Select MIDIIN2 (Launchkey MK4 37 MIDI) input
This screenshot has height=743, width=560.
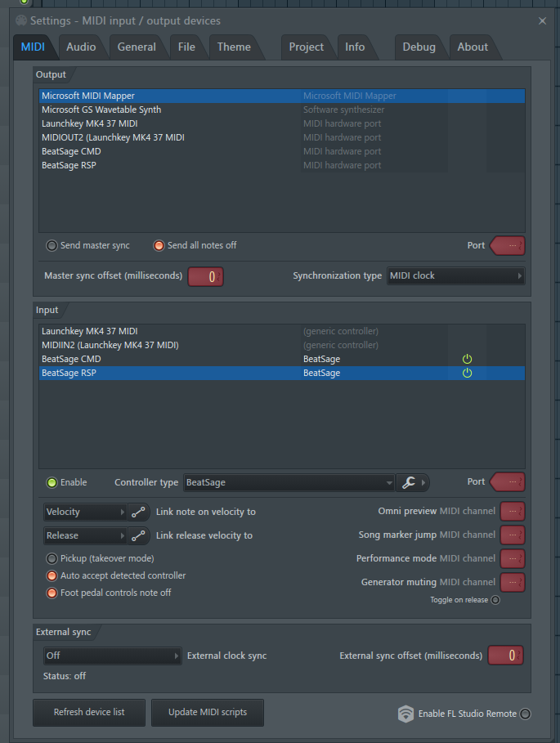(x=282, y=345)
